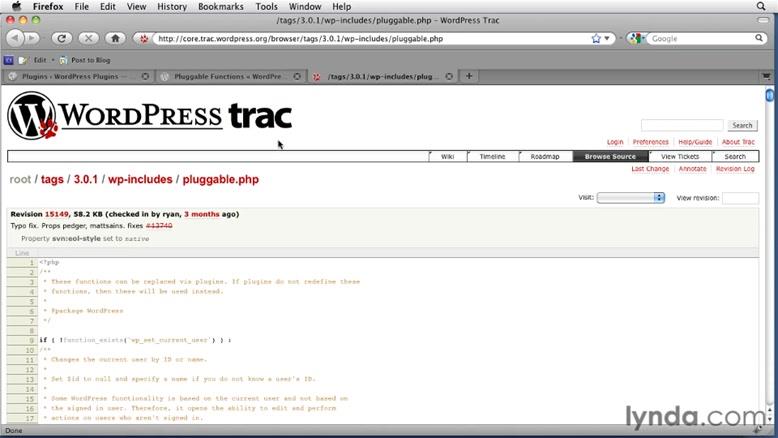Click the Search button next to the search field

(x=741, y=125)
